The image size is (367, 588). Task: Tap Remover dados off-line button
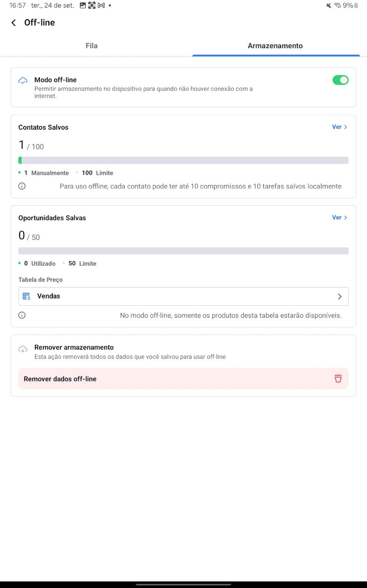click(x=183, y=379)
